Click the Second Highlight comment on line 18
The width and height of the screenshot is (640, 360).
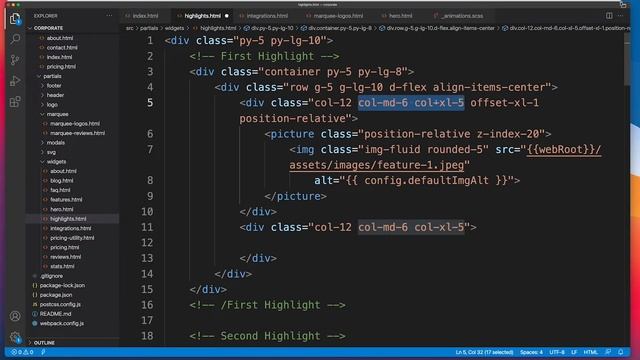pos(267,336)
